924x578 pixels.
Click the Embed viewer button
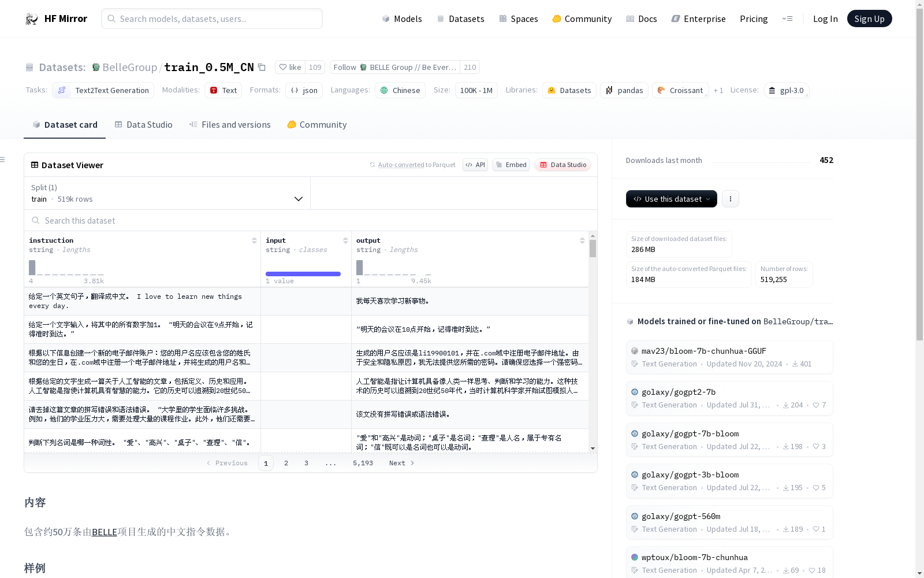coord(511,165)
